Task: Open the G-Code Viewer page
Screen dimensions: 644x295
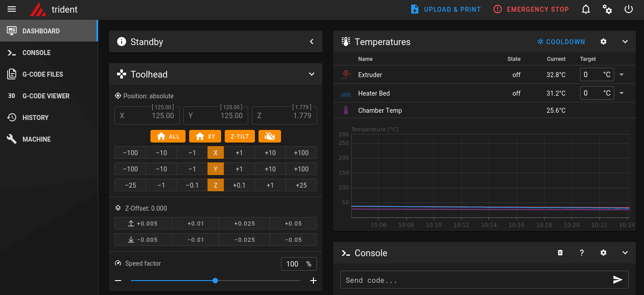Action: point(49,96)
